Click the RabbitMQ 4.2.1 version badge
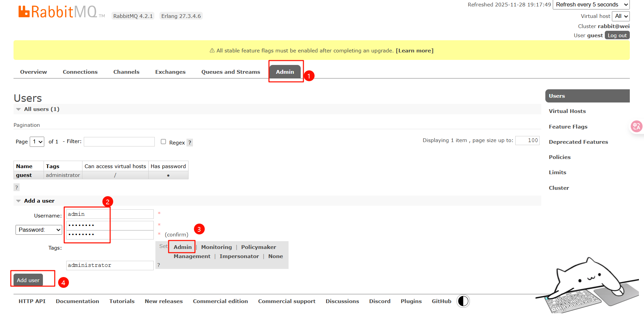The image size is (644, 321). click(x=133, y=16)
